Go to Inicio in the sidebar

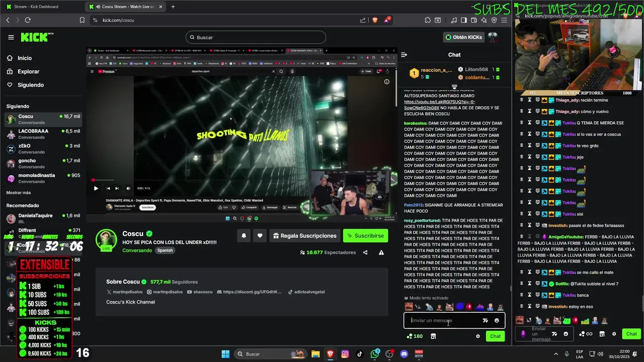pos(25,58)
